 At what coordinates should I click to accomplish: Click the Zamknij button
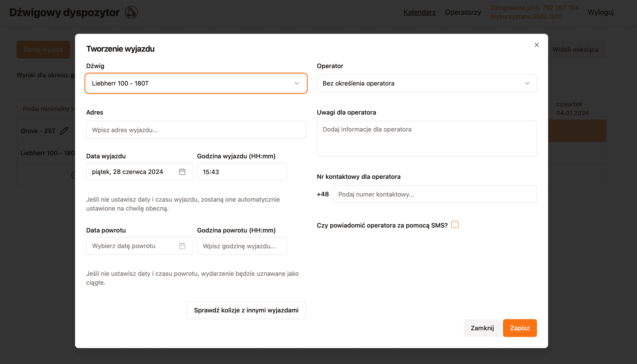[482, 328]
